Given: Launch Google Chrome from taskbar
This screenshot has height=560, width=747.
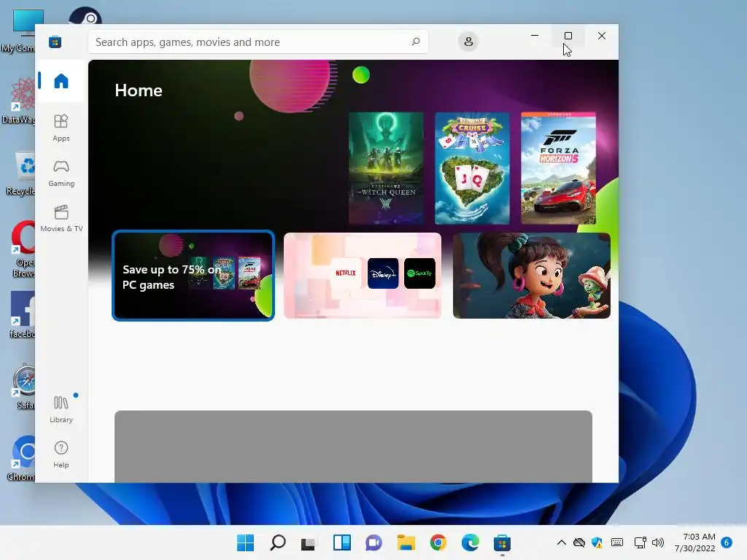Looking at the screenshot, I should (438, 542).
